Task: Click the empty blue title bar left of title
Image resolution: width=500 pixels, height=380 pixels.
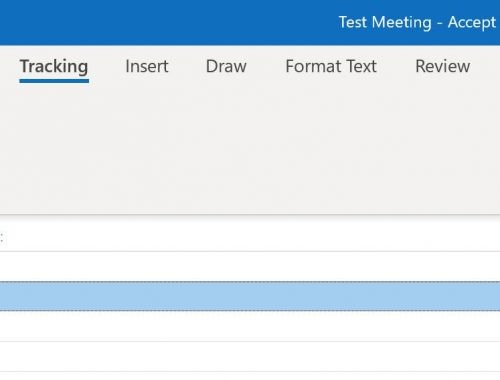Action: (x=167, y=23)
